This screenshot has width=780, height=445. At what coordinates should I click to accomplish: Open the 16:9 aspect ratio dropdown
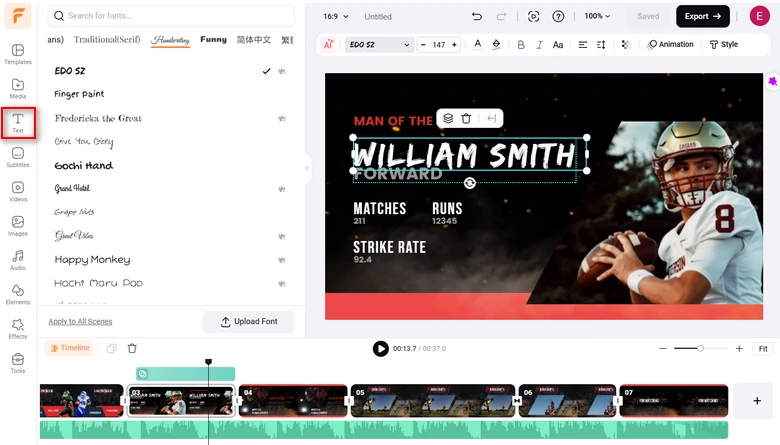tap(336, 16)
